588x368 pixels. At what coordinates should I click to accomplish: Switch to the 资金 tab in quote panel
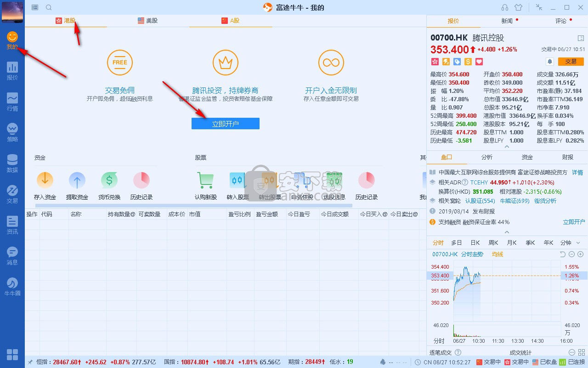pos(527,157)
